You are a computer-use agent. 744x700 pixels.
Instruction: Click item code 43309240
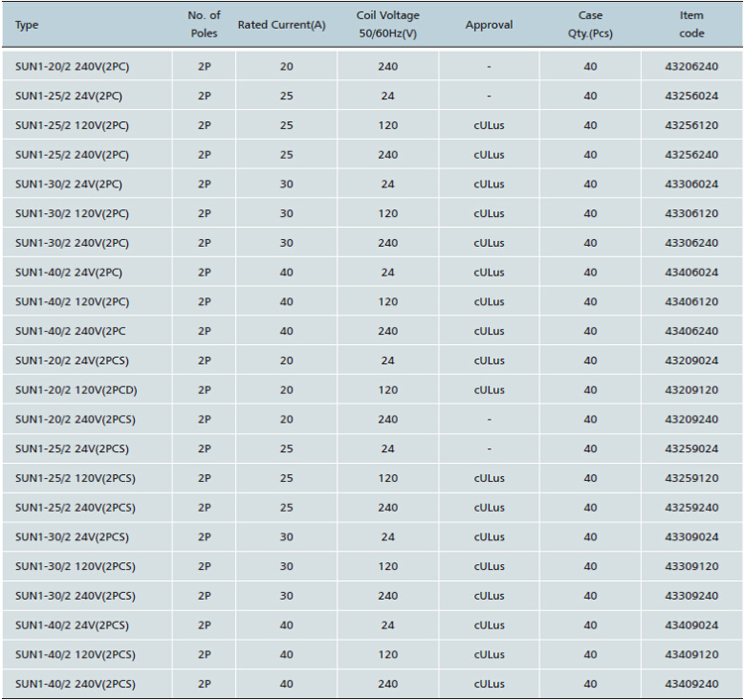coord(691,596)
